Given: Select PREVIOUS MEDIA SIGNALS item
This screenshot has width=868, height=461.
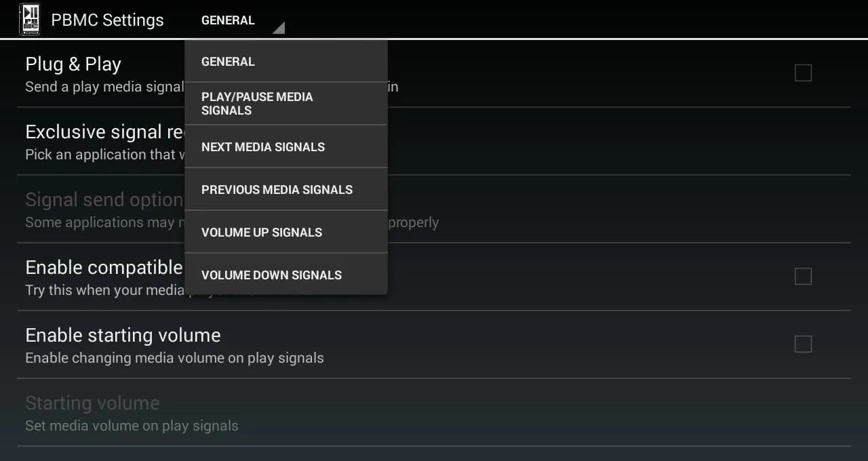Looking at the screenshot, I should pos(286,189).
